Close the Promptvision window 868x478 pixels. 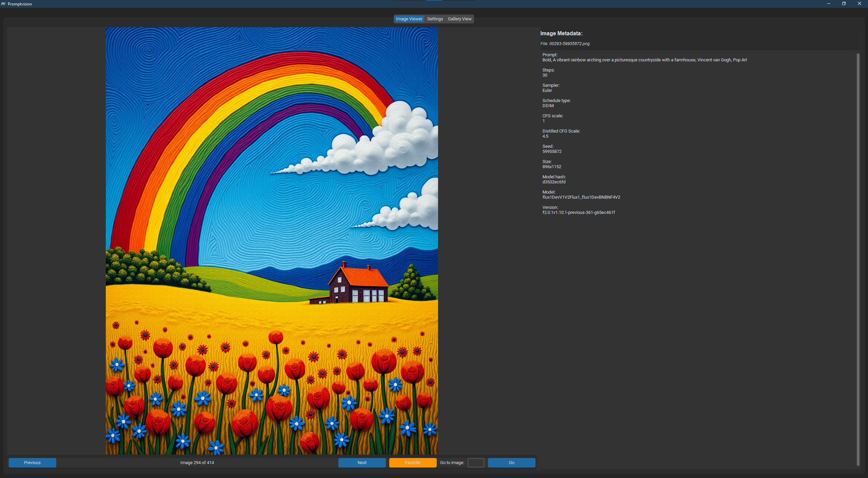tap(859, 4)
